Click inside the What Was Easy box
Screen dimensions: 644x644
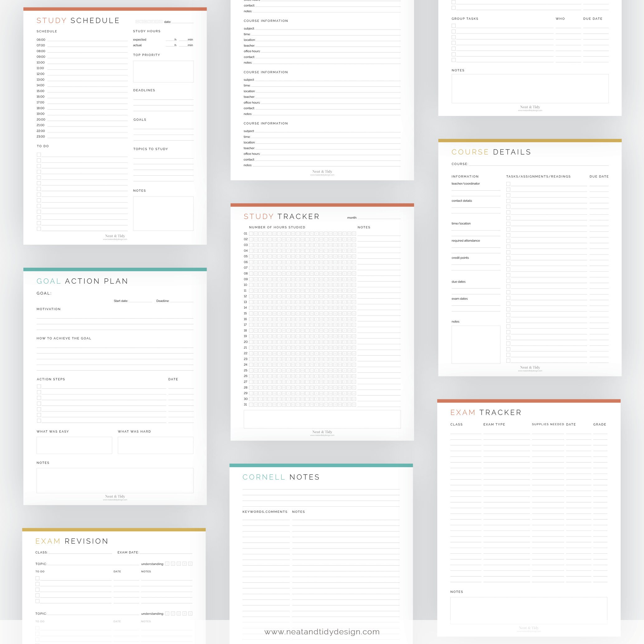[x=74, y=445]
